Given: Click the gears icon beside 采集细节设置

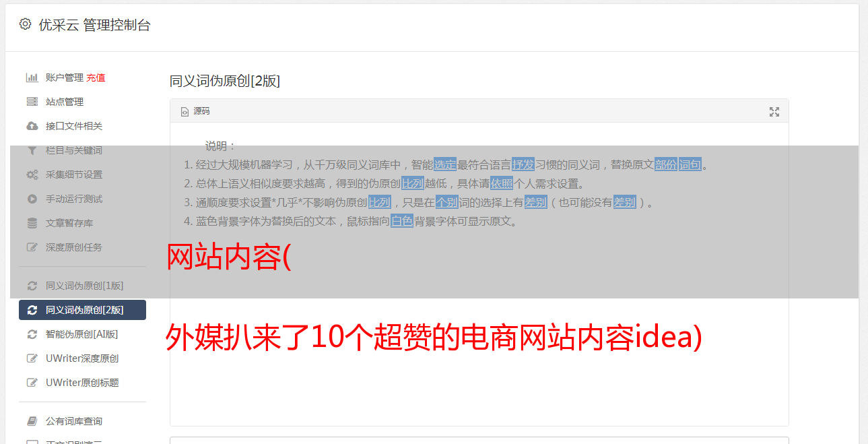Looking at the screenshot, I should pyautogui.click(x=32, y=175).
